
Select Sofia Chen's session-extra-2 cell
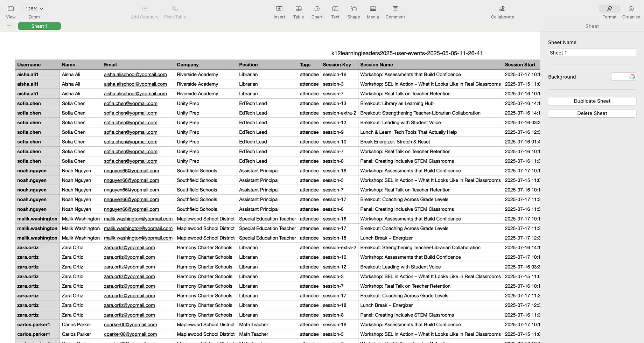coord(339,113)
